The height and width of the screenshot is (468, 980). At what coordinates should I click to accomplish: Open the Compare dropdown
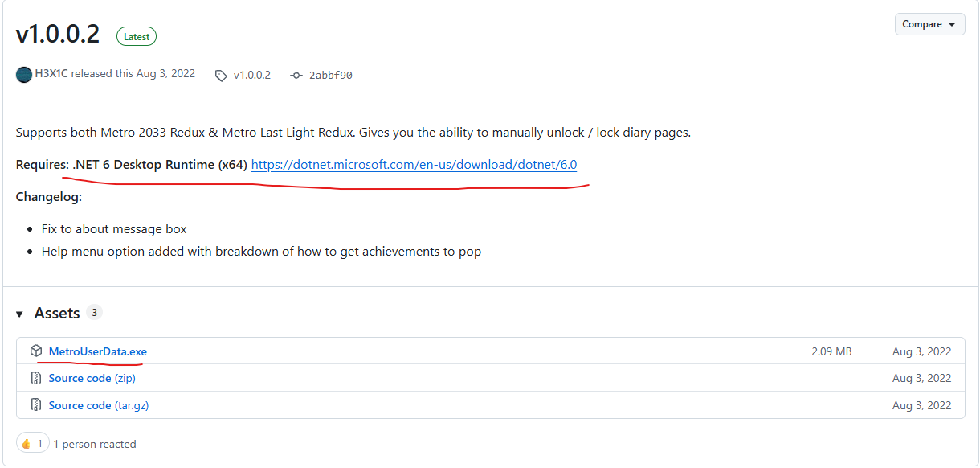[930, 24]
